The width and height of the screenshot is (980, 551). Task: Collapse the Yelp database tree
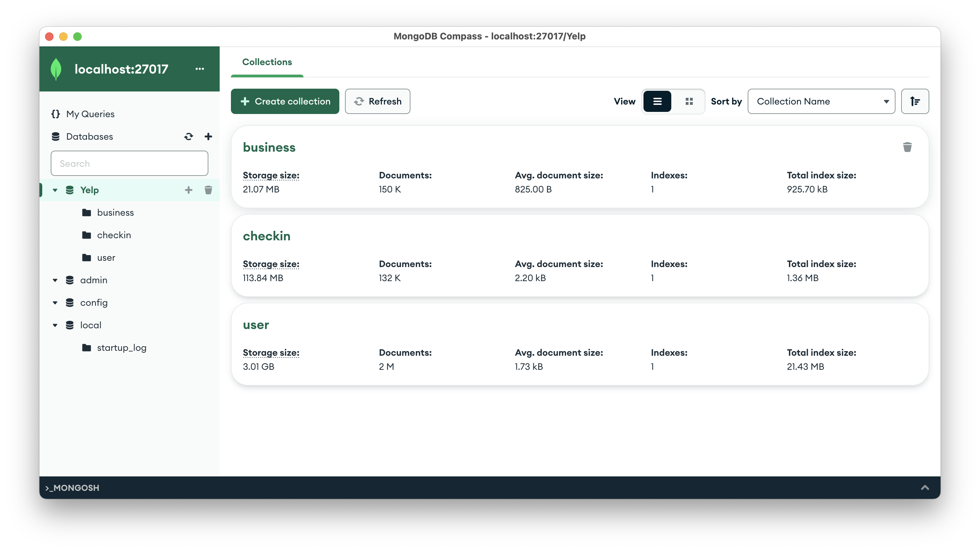(x=55, y=190)
